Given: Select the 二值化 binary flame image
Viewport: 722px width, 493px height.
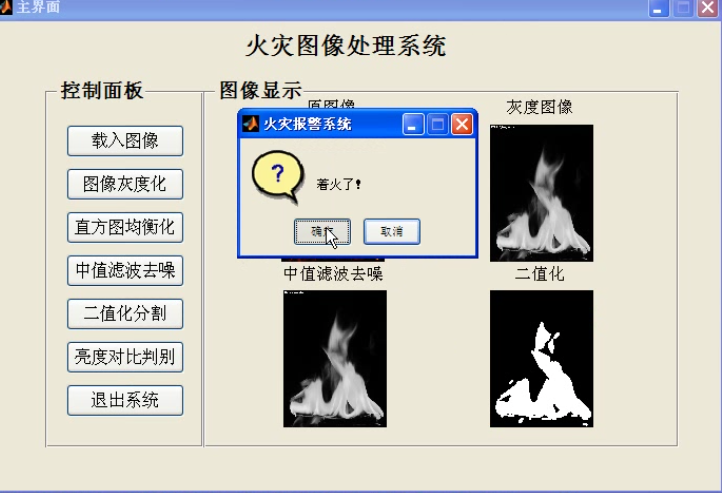Looking at the screenshot, I should (x=542, y=359).
